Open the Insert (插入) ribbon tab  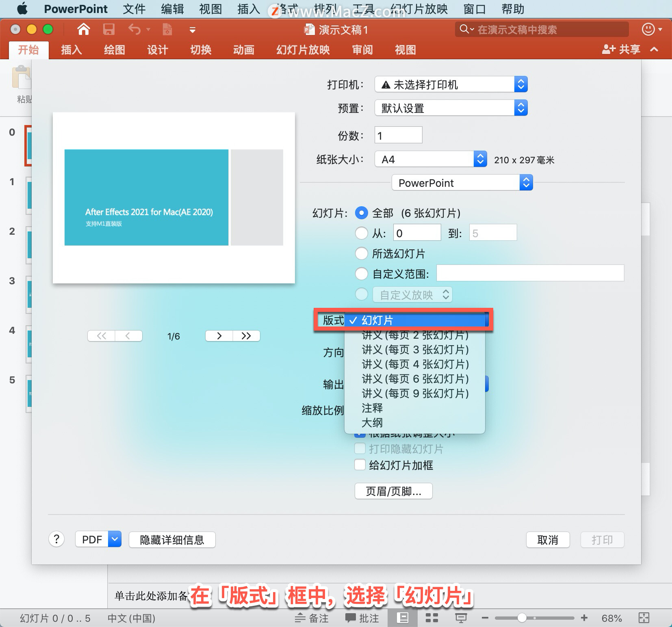tap(72, 50)
